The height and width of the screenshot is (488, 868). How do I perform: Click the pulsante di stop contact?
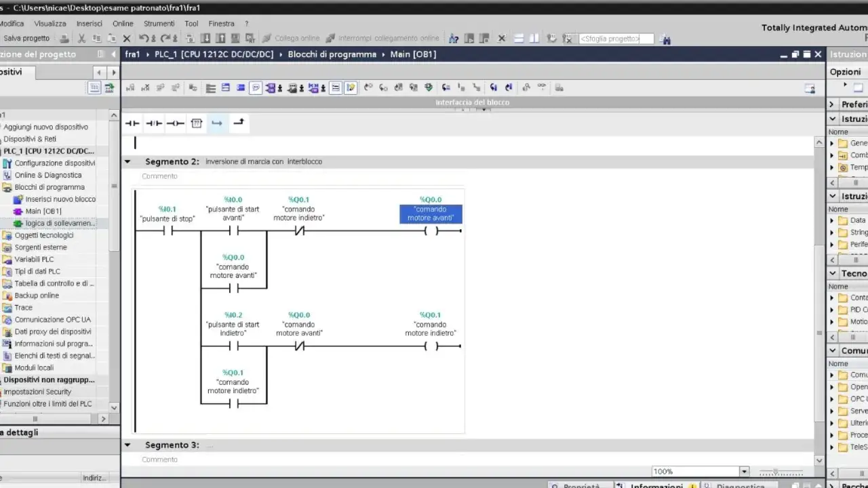[x=167, y=230]
